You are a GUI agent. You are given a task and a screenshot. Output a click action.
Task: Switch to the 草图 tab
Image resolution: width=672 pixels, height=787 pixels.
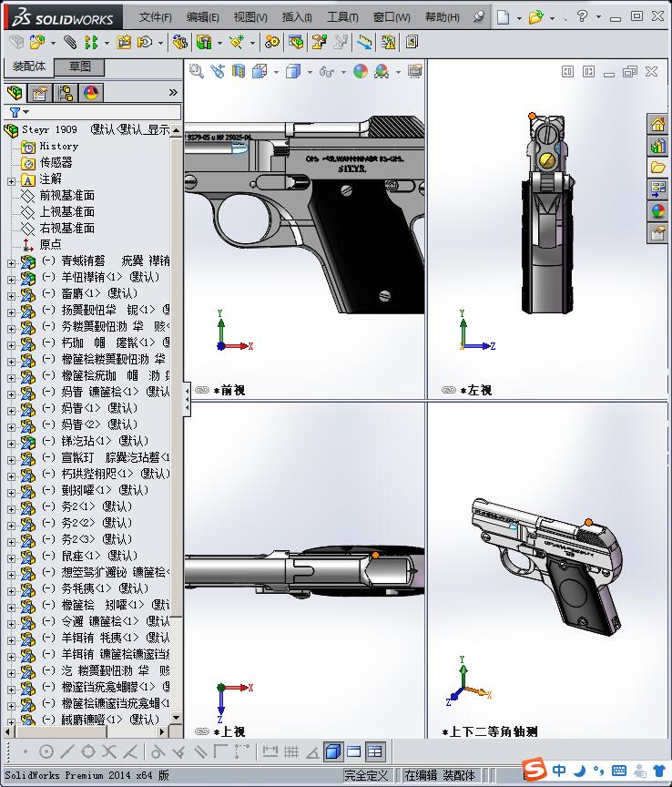[x=79, y=66]
